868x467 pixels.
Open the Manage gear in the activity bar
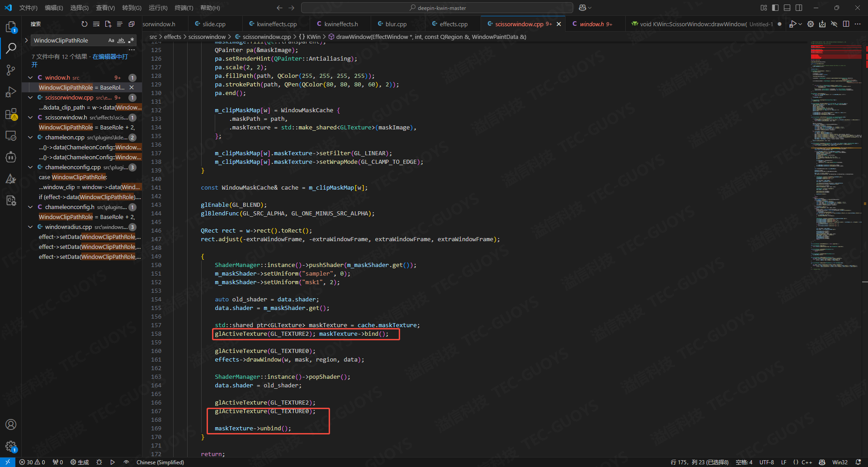pyautogui.click(x=11, y=447)
